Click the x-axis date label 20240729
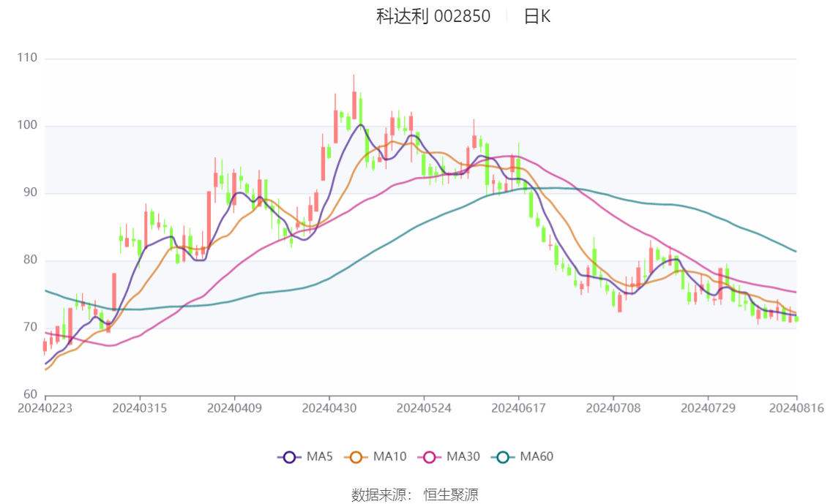The width and height of the screenshot is (830, 504). pyautogui.click(x=709, y=408)
